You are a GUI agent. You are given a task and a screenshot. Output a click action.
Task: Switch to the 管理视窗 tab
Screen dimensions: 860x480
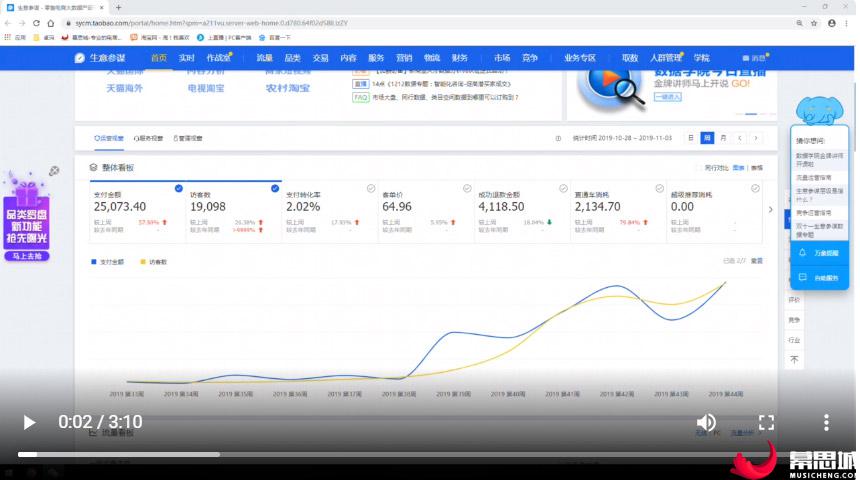(188, 138)
